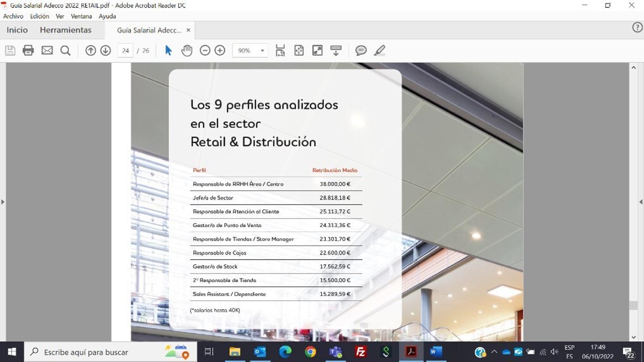This screenshot has height=362, width=644.
Task: Choose the Selection arrow tool
Action: pos(168,50)
